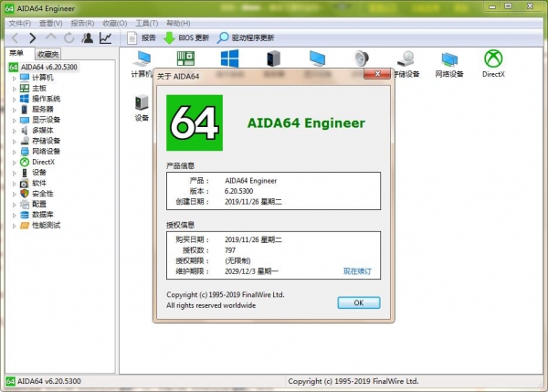Click the green 64 logo in the About dialog
This screenshot has width=548, height=392.
[x=195, y=122]
